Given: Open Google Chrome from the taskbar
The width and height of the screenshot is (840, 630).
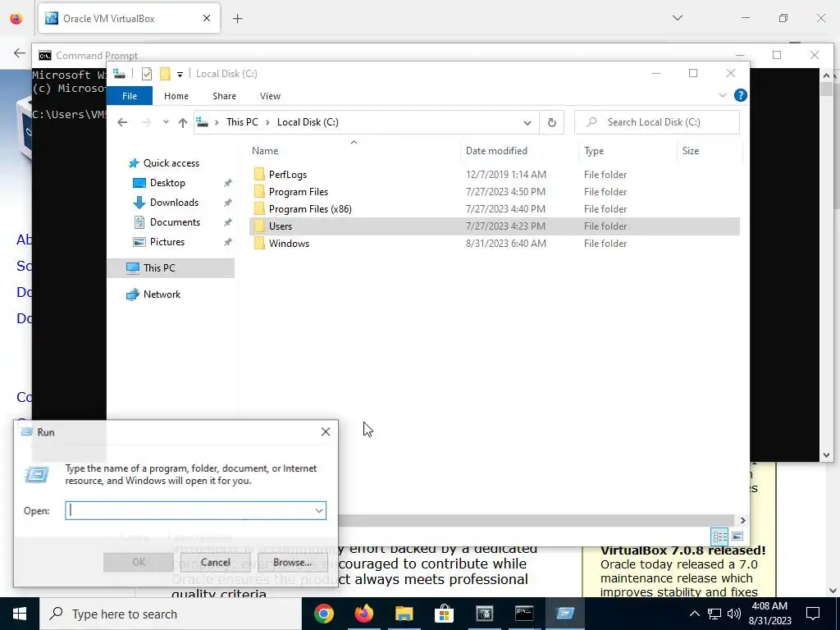Looking at the screenshot, I should 323,614.
